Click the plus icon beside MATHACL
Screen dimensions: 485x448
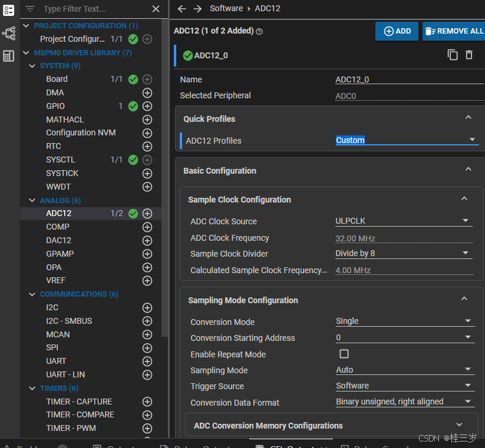147,120
